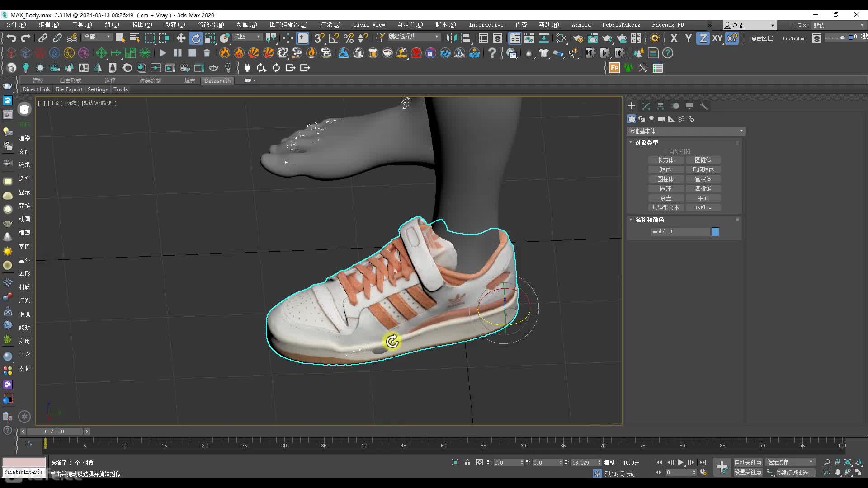The image size is (868, 488).
Task: Click the 自动关键点 auto key button
Action: 748,462
